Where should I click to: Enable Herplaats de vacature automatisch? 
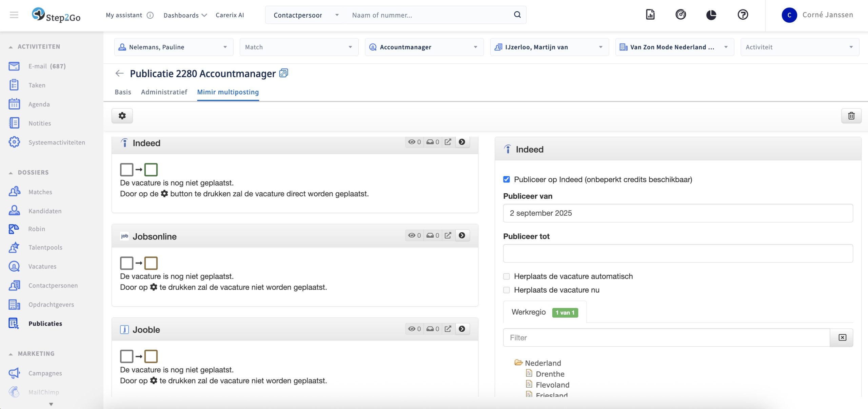pyautogui.click(x=506, y=276)
